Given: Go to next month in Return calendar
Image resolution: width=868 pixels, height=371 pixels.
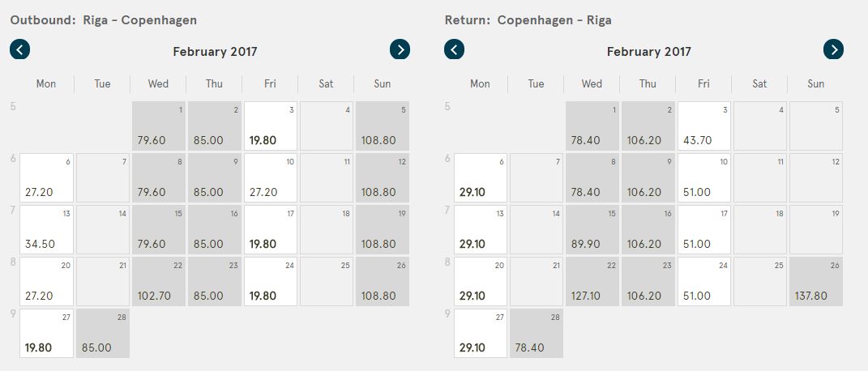Looking at the screenshot, I should click(x=833, y=49).
